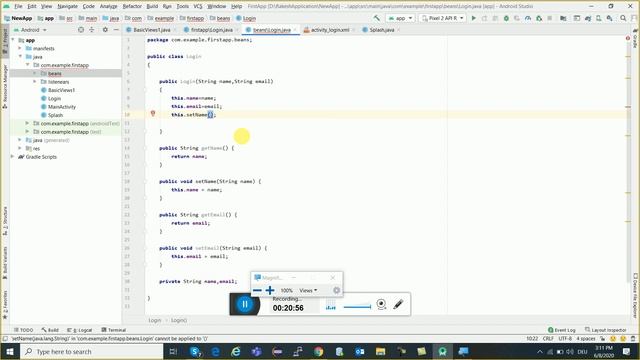This screenshot has width=640, height=360.
Task: Open the Pixel 2 API R device dropdown
Action: coord(442,18)
